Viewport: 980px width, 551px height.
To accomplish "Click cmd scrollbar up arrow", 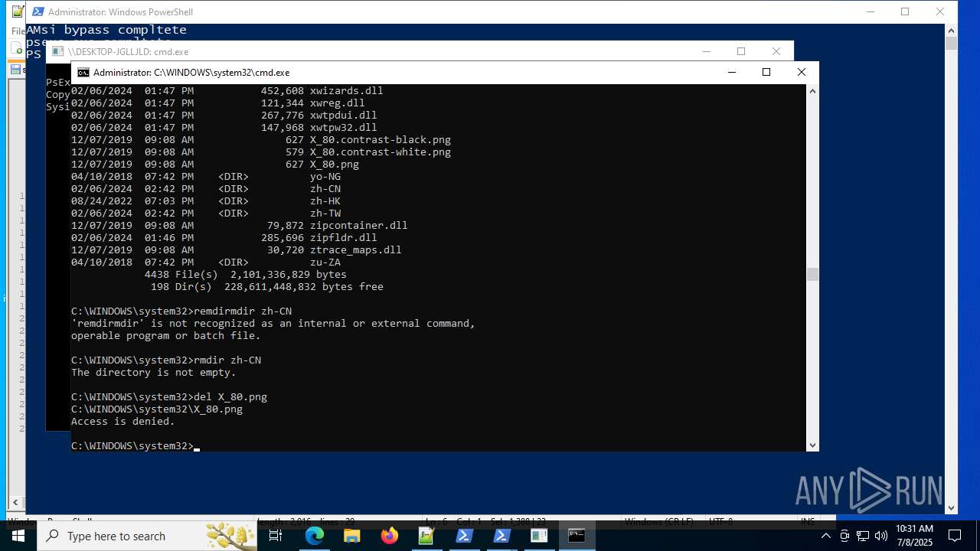I will click(812, 90).
